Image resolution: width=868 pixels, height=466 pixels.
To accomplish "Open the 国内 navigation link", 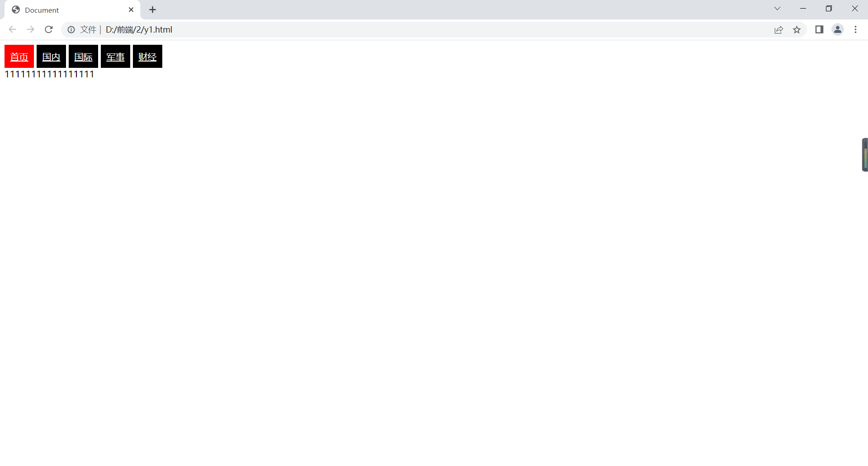I will click(51, 57).
